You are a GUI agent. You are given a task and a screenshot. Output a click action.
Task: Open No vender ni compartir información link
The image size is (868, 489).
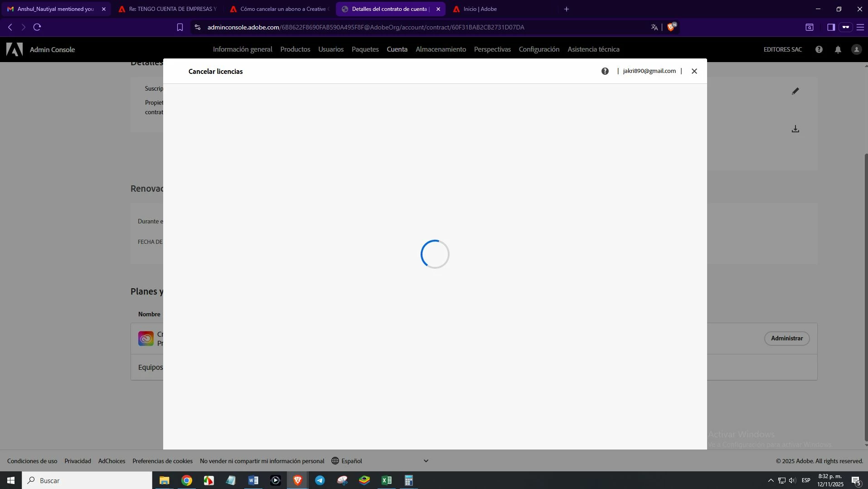pyautogui.click(x=262, y=461)
